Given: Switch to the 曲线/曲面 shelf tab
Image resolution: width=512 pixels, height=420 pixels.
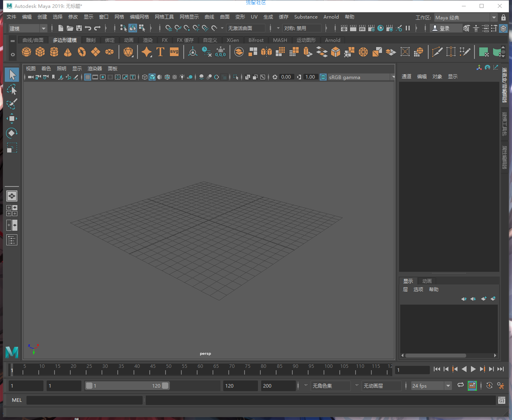Looking at the screenshot, I should [x=33, y=40].
